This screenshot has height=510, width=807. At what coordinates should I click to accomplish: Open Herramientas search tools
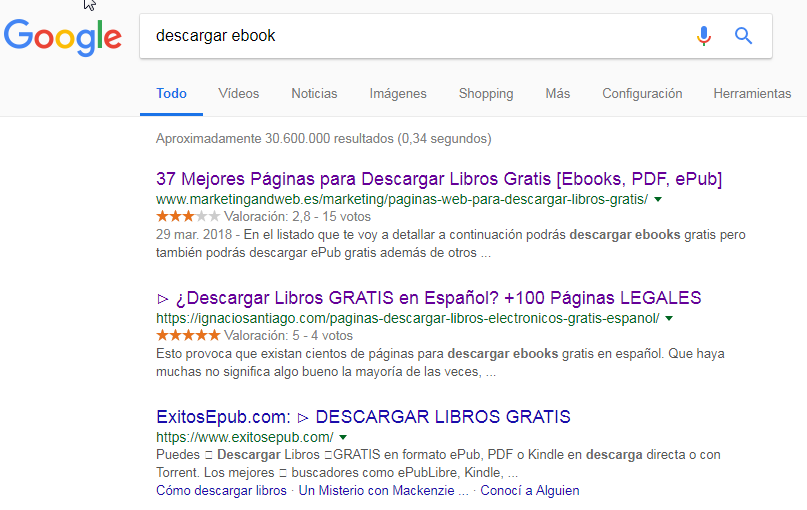click(752, 94)
